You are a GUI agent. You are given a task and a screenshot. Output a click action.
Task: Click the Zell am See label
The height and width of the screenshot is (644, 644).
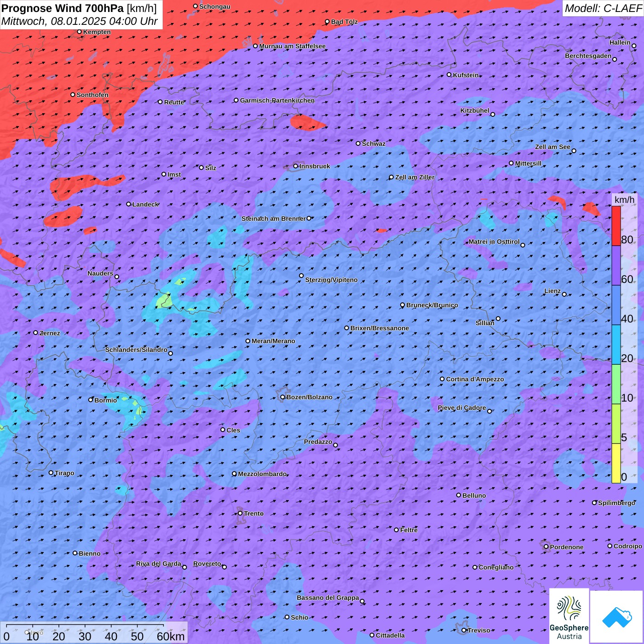coord(552,147)
